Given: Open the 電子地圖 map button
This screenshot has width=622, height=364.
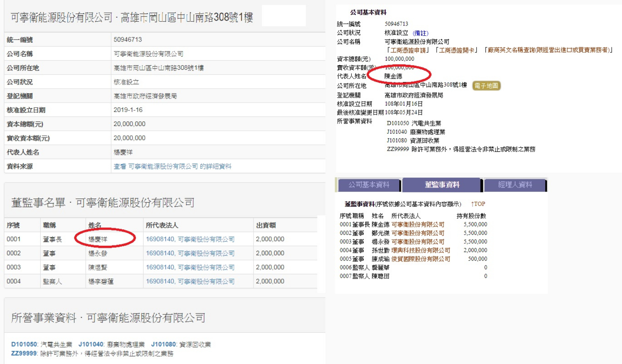Looking at the screenshot, I should (486, 86).
